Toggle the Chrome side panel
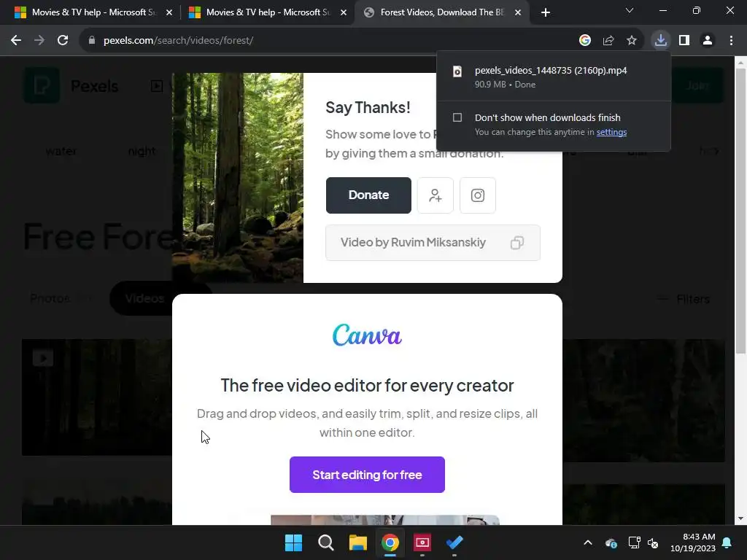Screen dimensions: 747x560 [x=684, y=41]
